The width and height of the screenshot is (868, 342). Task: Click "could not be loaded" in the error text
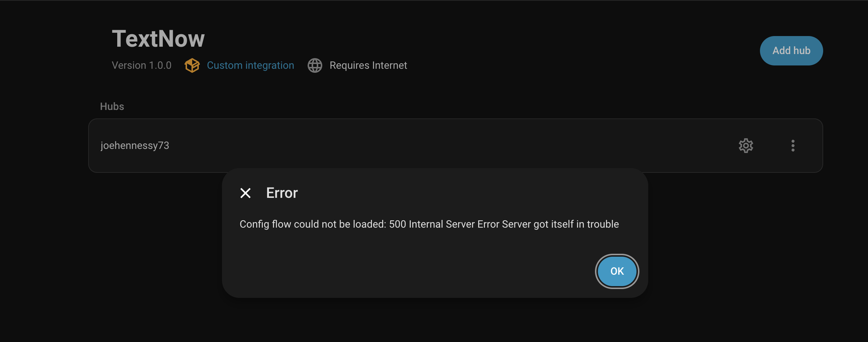(340, 224)
